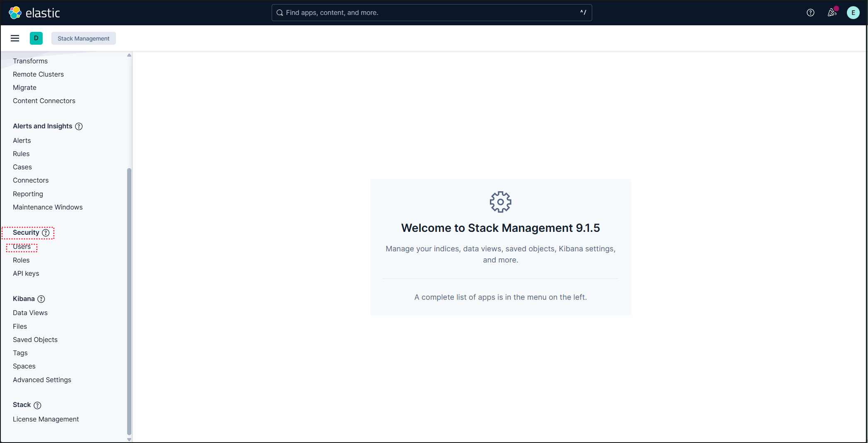Click help icon beside Security heading
Image resolution: width=868 pixels, height=443 pixels.
coord(46,233)
